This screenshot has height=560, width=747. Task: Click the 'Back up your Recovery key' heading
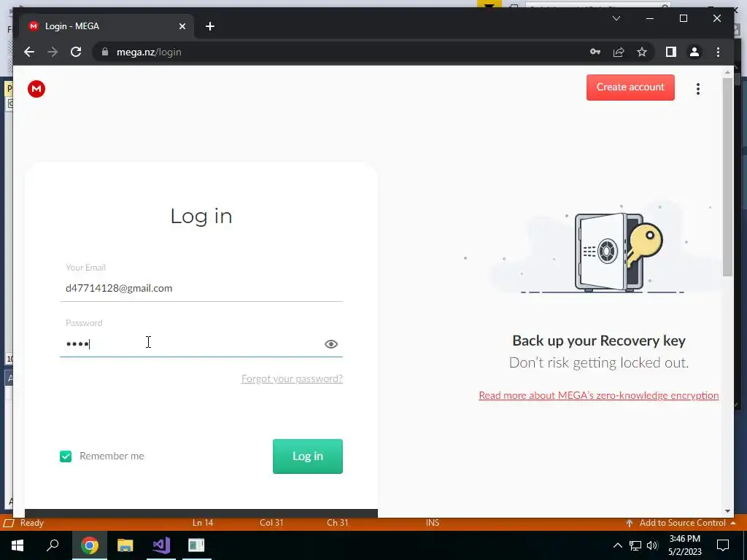(599, 341)
